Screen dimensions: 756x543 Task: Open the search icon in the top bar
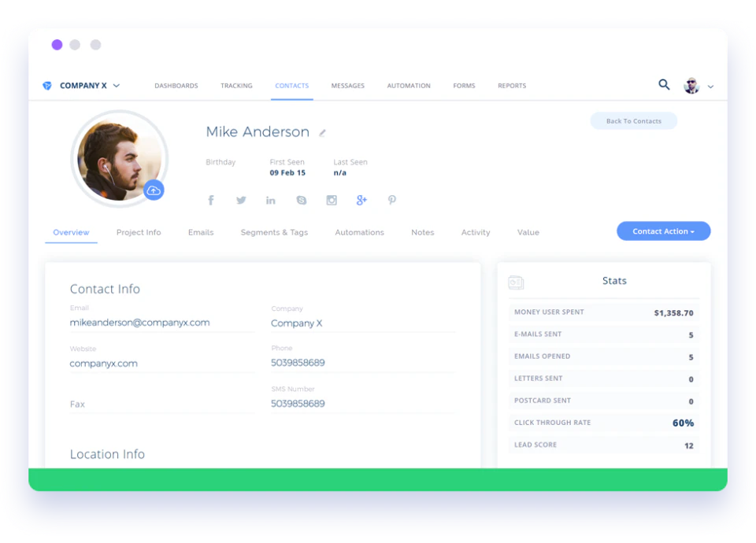664,84
